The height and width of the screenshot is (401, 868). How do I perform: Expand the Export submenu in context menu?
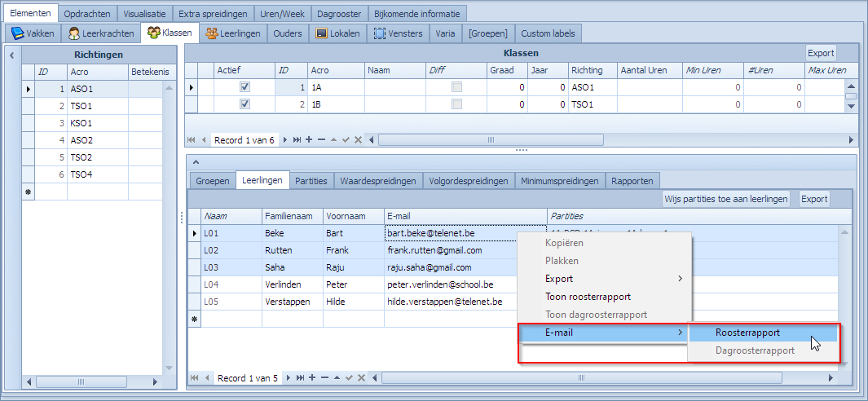[x=604, y=279]
